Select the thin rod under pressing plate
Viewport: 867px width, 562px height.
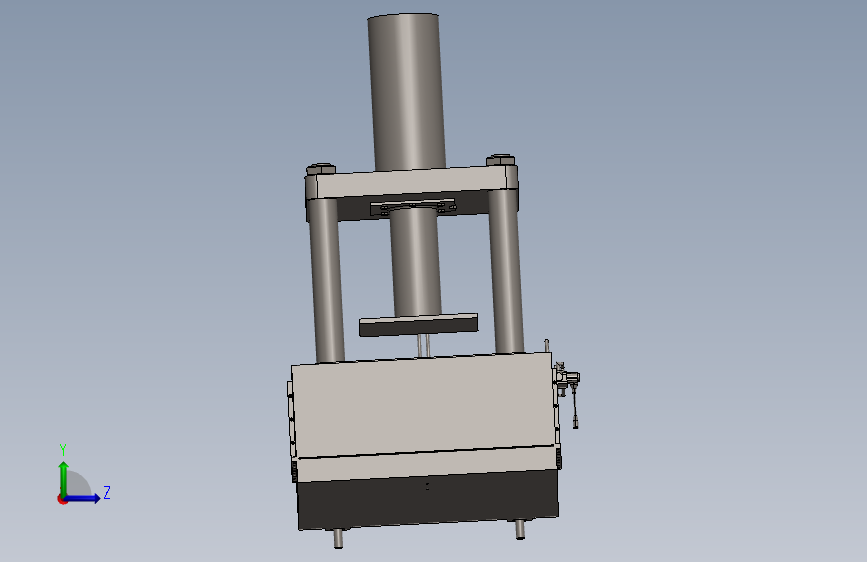[x=424, y=346]
